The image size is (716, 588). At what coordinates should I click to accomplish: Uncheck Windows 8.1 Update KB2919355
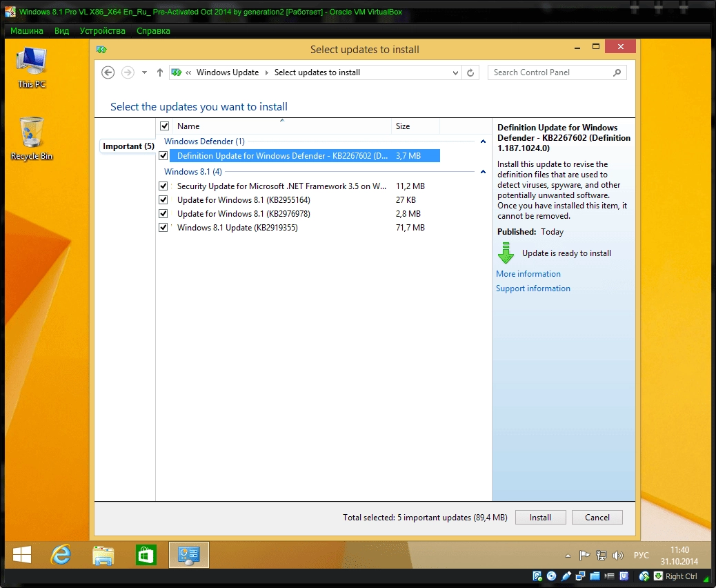click(163, 227)
